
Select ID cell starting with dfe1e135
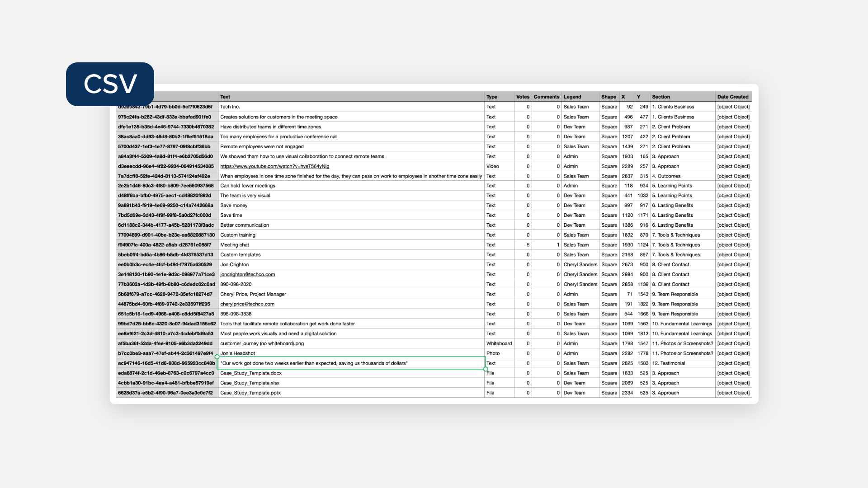tap(167, 127)
